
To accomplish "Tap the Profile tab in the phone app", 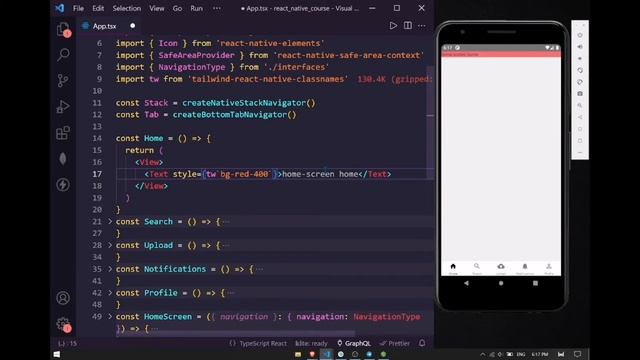I will click(549, 269).
